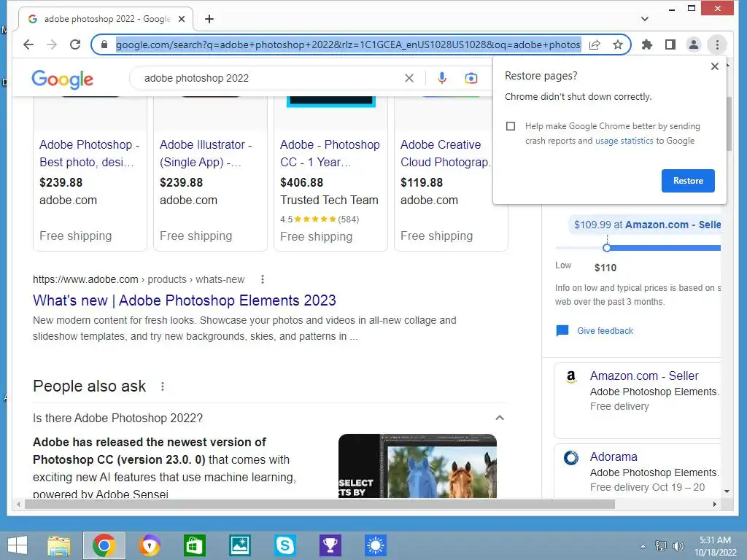Click the horizontal scrollbar right arrow
The height and width of the screenshot is (560, 747).
(x=715, y=504)
